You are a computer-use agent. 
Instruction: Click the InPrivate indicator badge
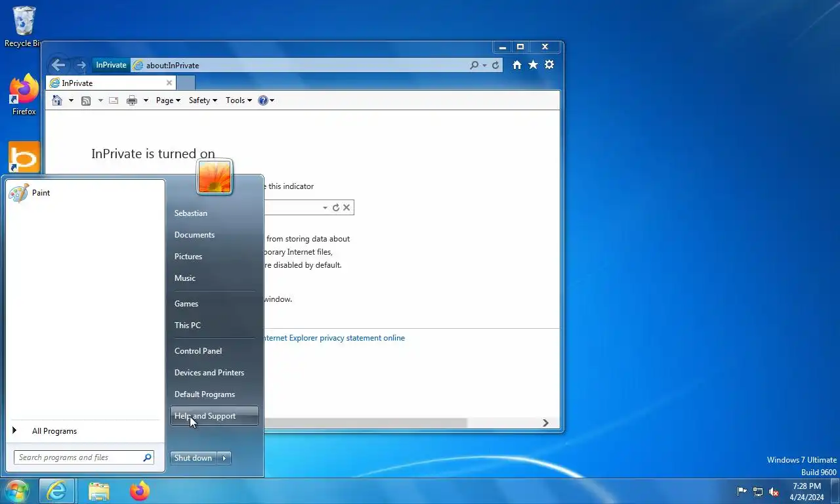111,65
